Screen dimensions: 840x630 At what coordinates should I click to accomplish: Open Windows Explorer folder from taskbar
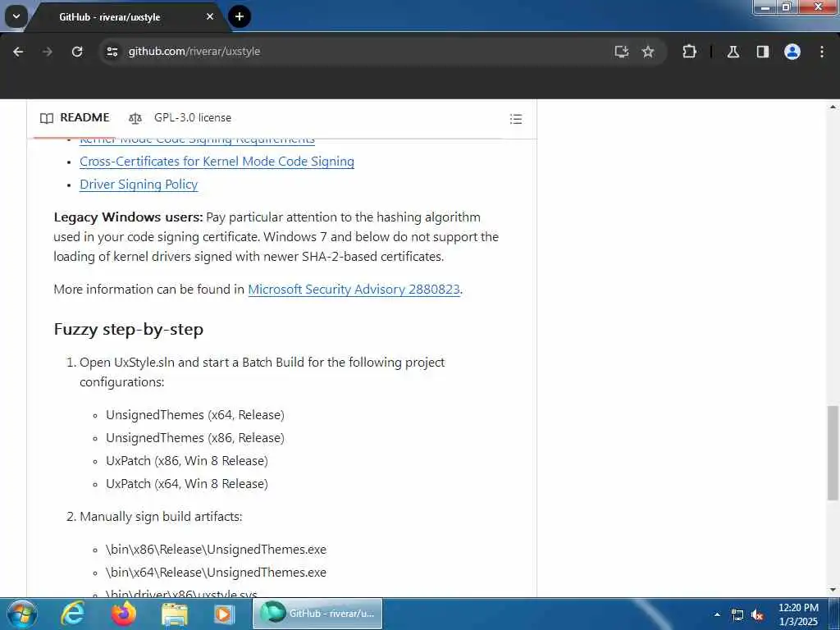[175, 614]
